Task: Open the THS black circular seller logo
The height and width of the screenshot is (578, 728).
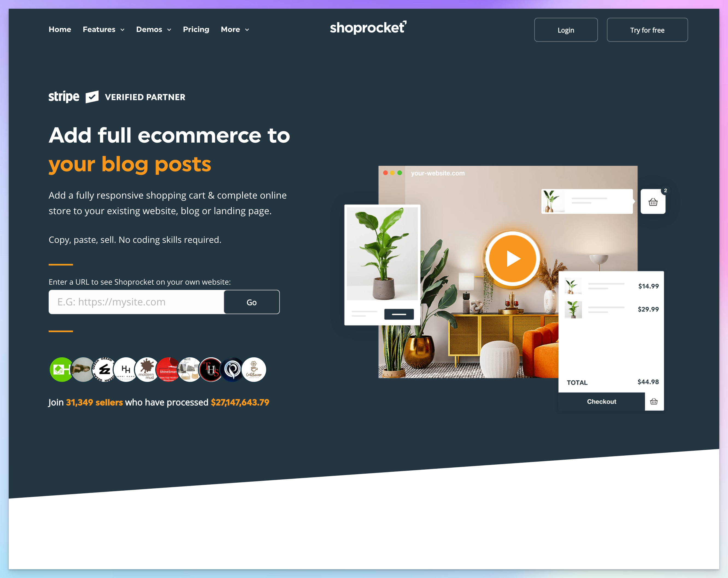Action: tap(211, 369)
